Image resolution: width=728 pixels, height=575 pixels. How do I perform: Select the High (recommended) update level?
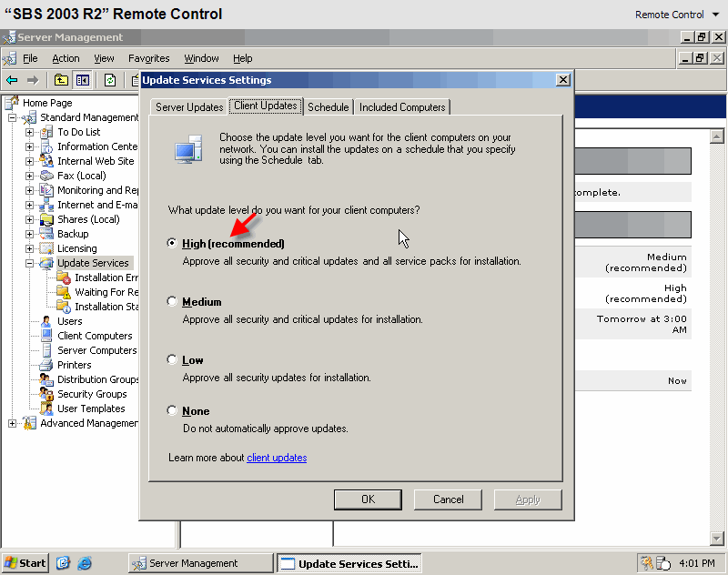(172, 243)
